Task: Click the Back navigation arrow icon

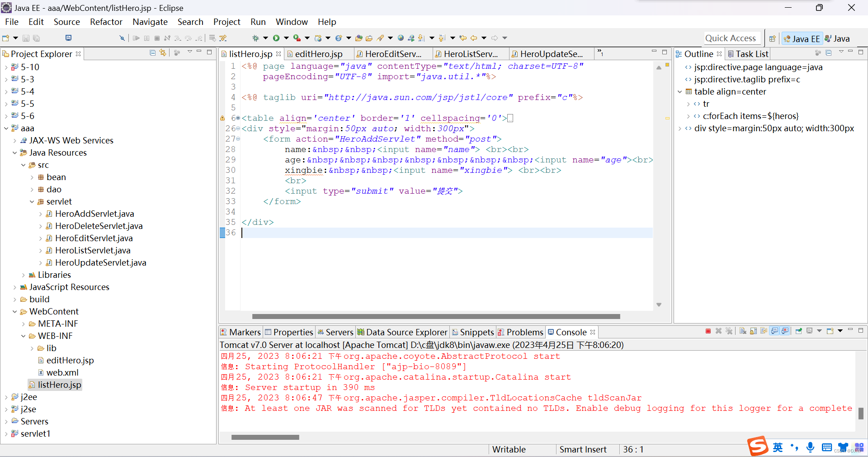Action: pos(474,38)
